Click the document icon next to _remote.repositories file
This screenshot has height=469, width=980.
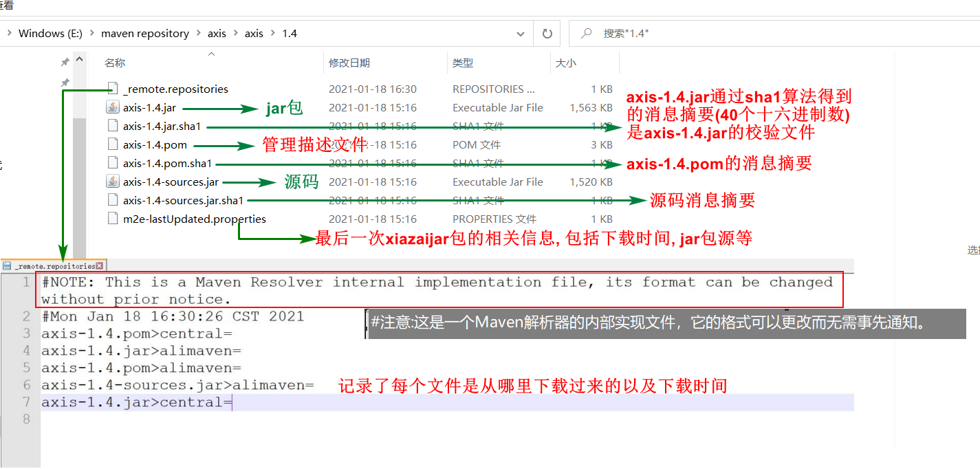[x=112, y=89]
